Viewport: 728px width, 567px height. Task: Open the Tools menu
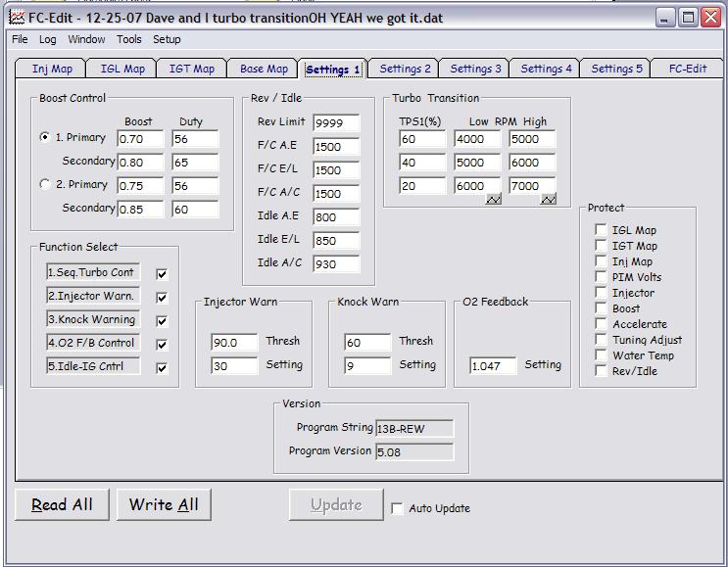tap(129, 39)
